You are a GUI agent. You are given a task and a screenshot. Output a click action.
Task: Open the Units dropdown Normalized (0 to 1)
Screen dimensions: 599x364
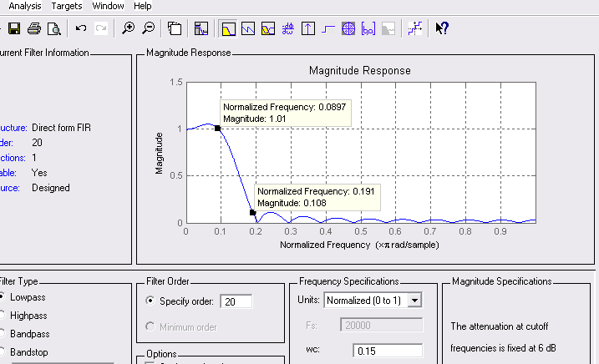[373, 301]
